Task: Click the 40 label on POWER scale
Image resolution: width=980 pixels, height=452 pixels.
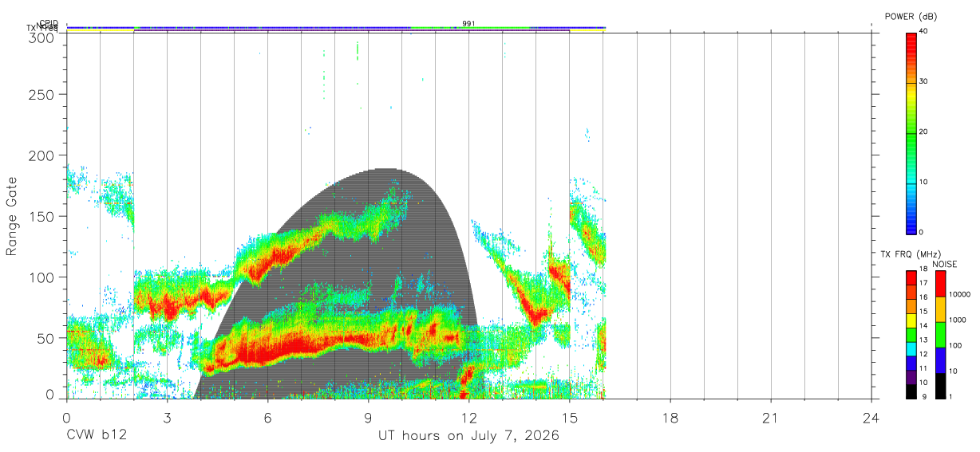Action: 924,31
